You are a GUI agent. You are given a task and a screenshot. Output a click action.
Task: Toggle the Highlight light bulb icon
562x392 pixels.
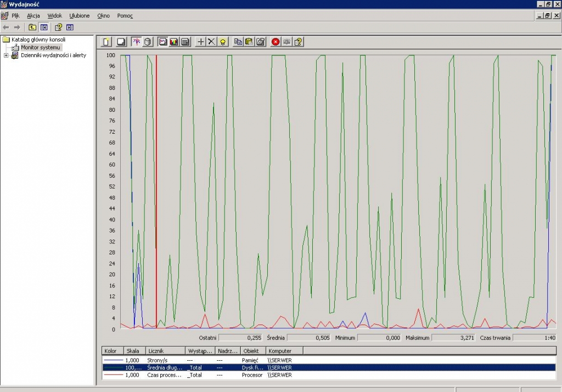point(223,42)
